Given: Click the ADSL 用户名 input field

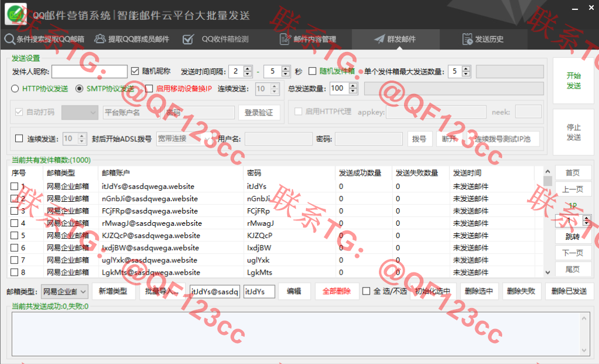Looking at the screenshot, I should 278,139.
